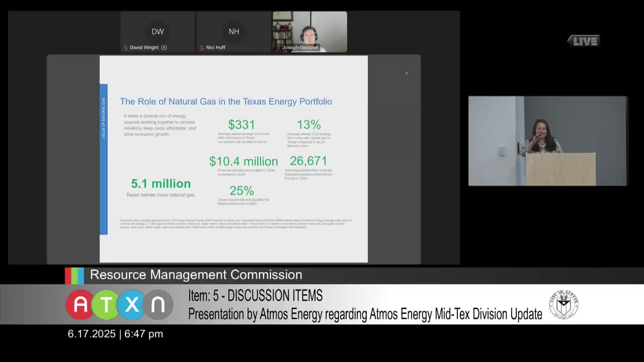Click the 26,671 figure on the slide

(308, 161)
